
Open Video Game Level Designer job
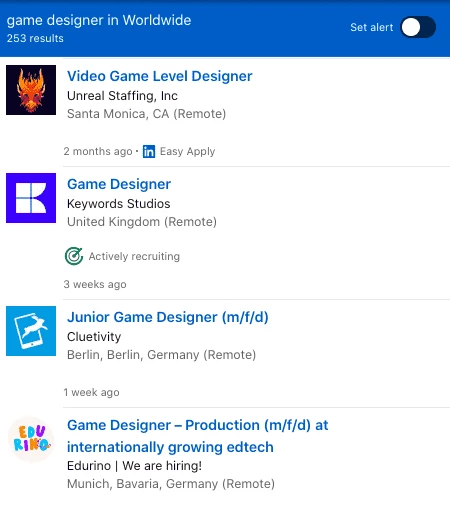160,76
